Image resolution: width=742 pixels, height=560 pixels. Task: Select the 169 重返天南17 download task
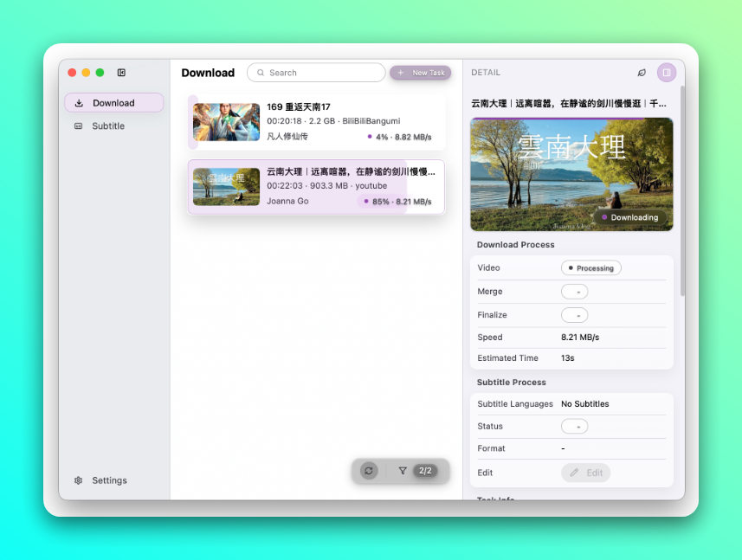click(316, 122)
